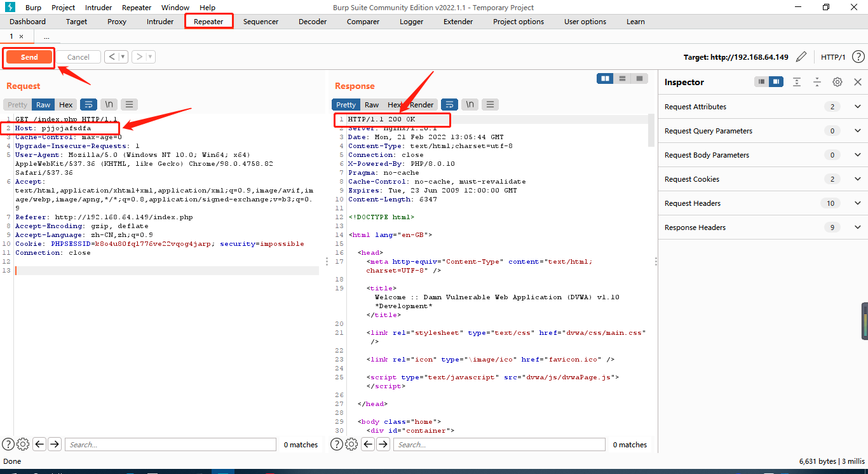
Task: Open the back history dropdown arrow
Action: click(x=123, y=57)
